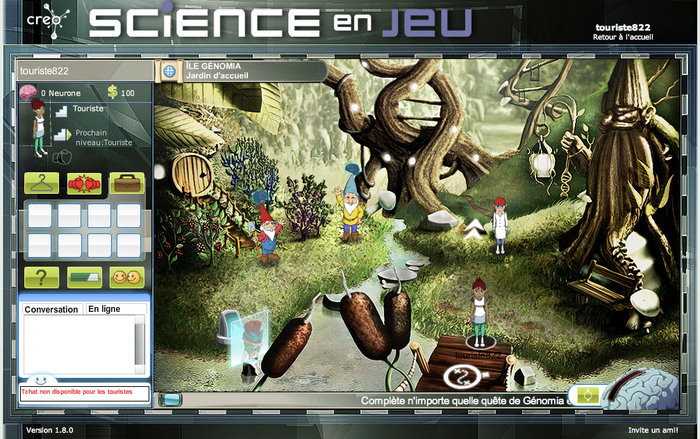Select the first empty inventory slot

click(40, 216)
